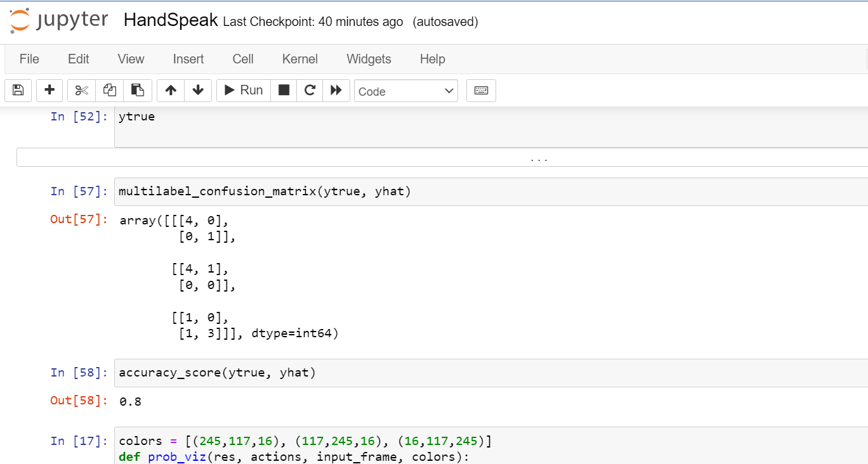This screenshot has height=464, width=868.
Task: Save the notebook checkpoint
Action: 18,90
